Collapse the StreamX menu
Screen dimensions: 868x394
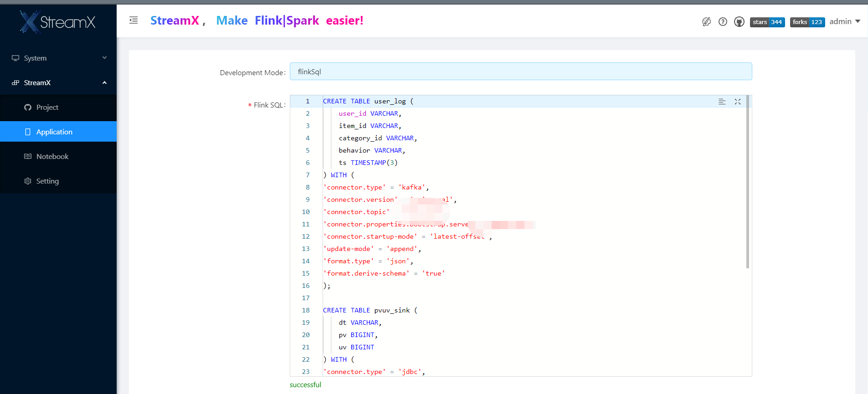tap(58, 82)
